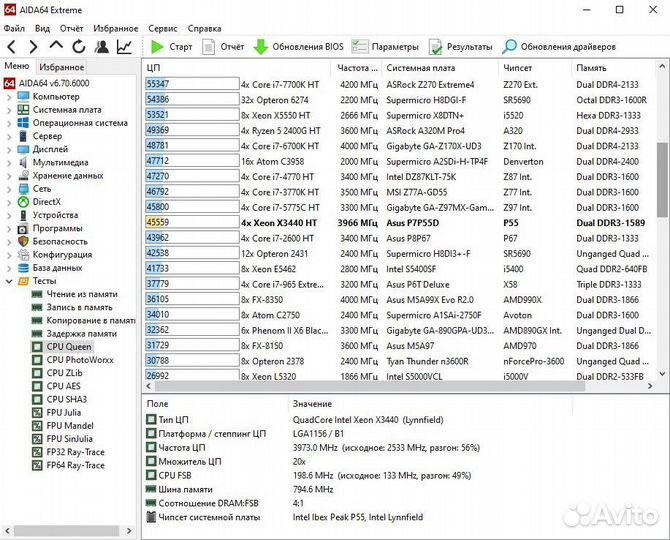Click the Результаты document icon
Image resolution: width=670 pixels, height=540 pixels.
pos(435,47)
